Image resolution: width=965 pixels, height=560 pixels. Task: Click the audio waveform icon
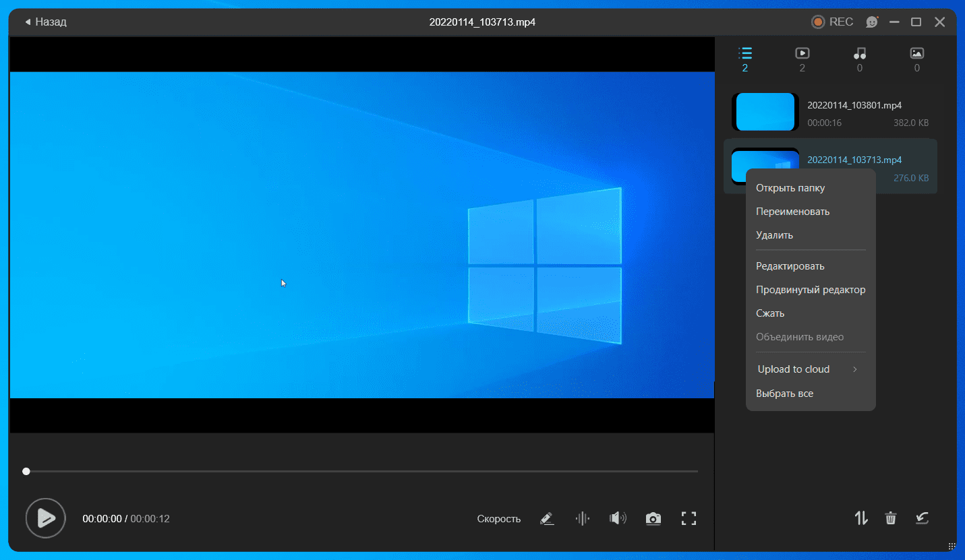tap(582, 518)
